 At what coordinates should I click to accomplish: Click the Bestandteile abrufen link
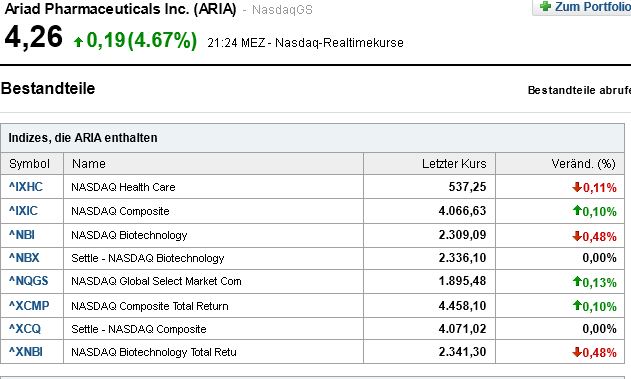[579, 90]
